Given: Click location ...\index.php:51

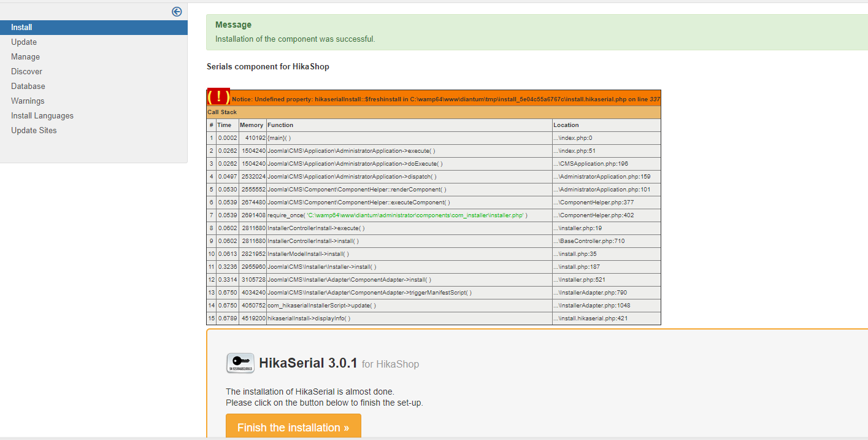Looking at the screenshot, I should coord(607,151).
